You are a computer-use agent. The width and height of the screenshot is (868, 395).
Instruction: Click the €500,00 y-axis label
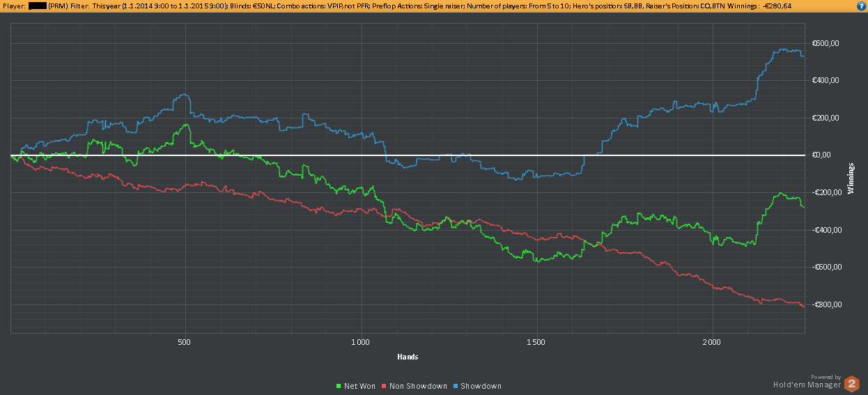tap(826, 43)
